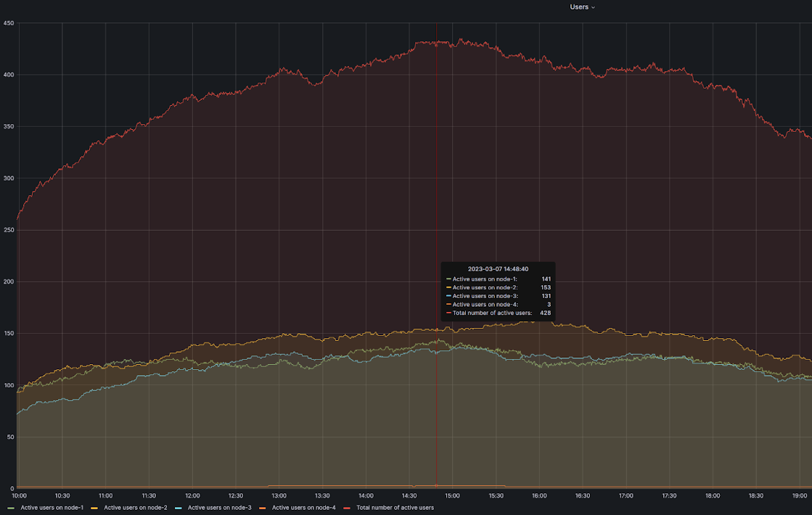
Task: Toggle the 'Active users on node-1' legend series
Action: (x=52, y=508)
